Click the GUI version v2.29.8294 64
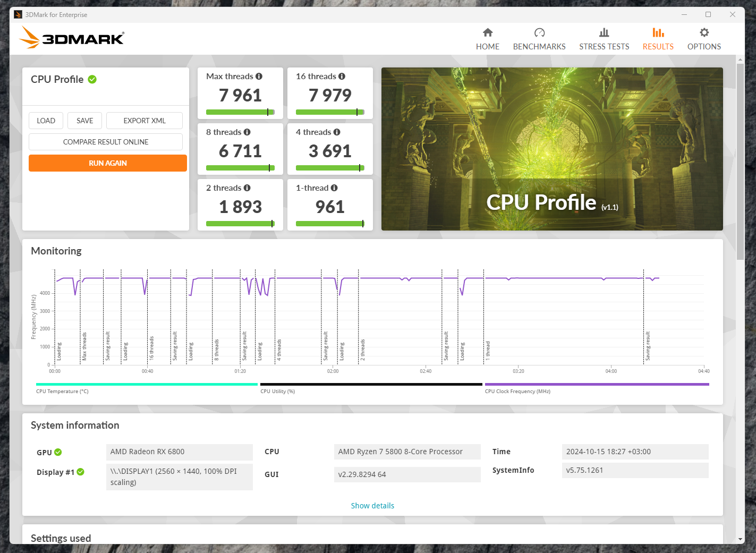 pos(407,474)
